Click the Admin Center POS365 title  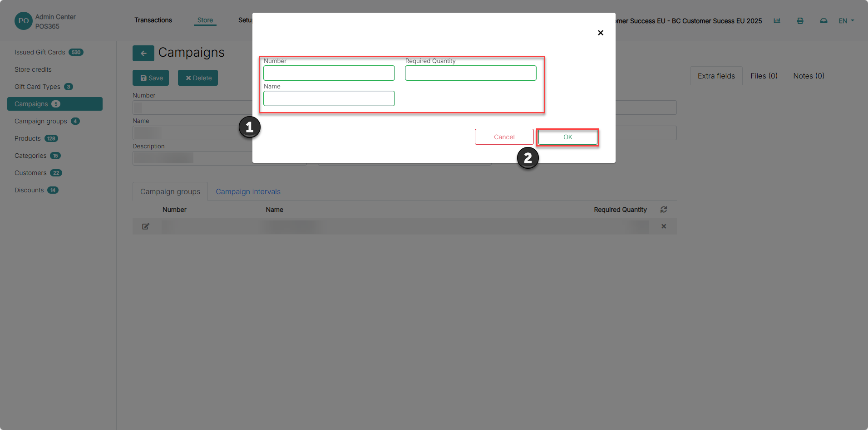coord(55,21)
